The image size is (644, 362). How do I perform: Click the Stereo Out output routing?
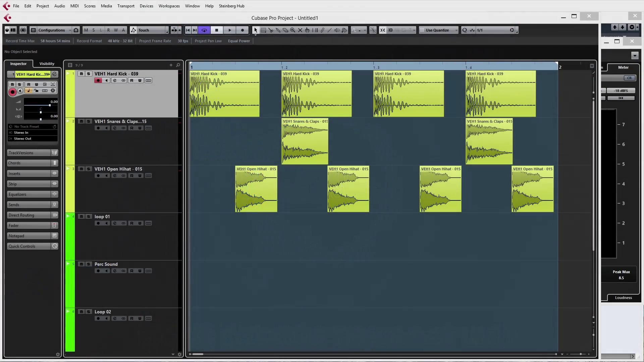coord(33,139)
